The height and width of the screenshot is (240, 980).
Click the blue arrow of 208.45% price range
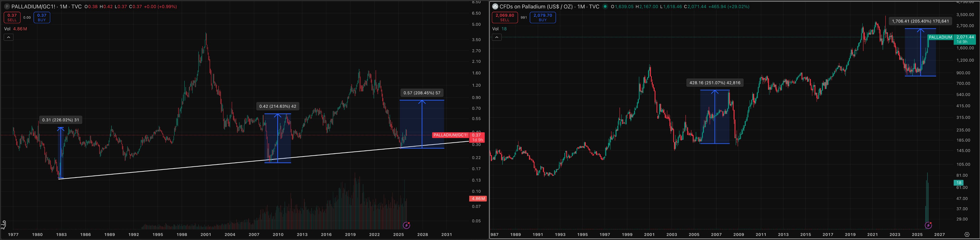pyautogui.click(x=422, y=123)
